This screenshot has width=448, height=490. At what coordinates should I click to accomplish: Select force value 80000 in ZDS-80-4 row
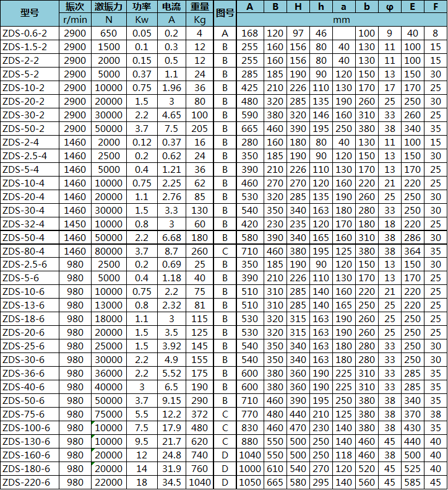[x=109, y=252]
